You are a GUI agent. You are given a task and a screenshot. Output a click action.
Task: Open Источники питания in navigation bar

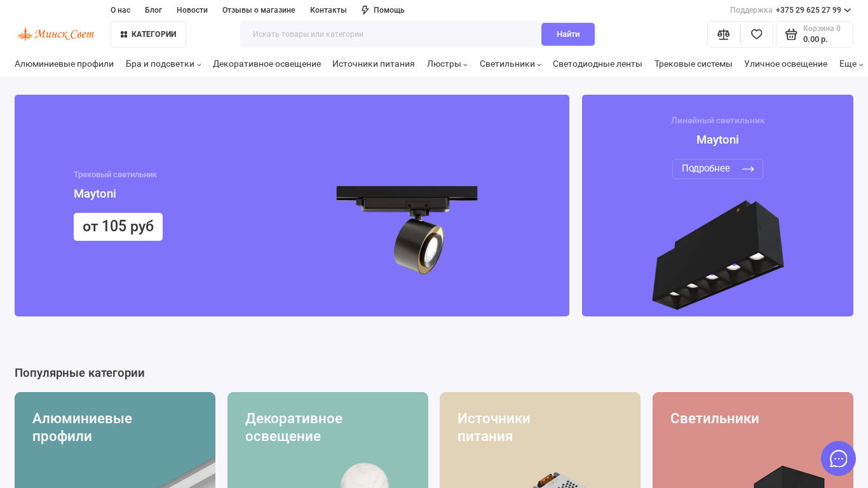coord(374,64)
